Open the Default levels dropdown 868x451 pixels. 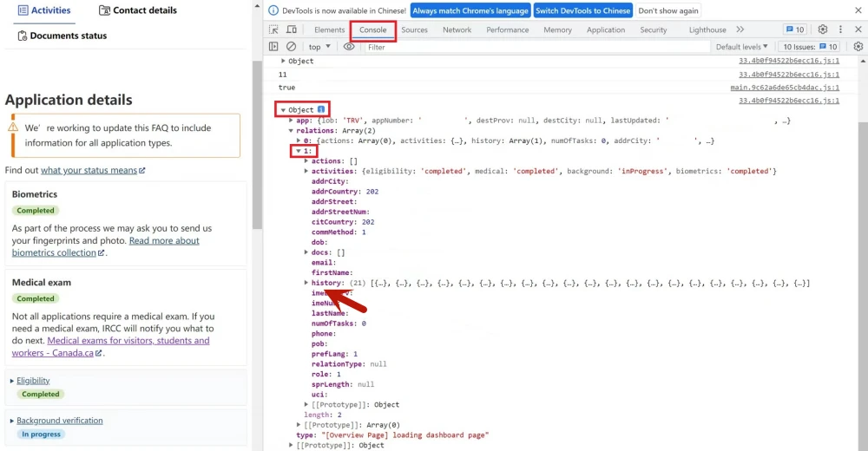[741, 47]
